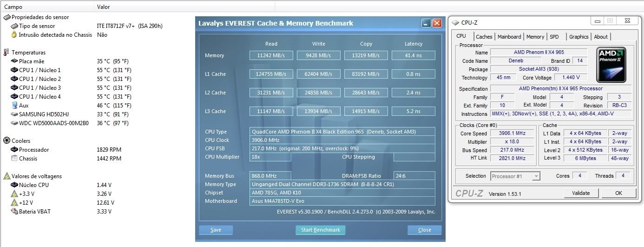The height and width of the screenshot is (247, 644).
Task: Click the Name field AMD Phenom II X4 965
Action: (x=539, y=52)
